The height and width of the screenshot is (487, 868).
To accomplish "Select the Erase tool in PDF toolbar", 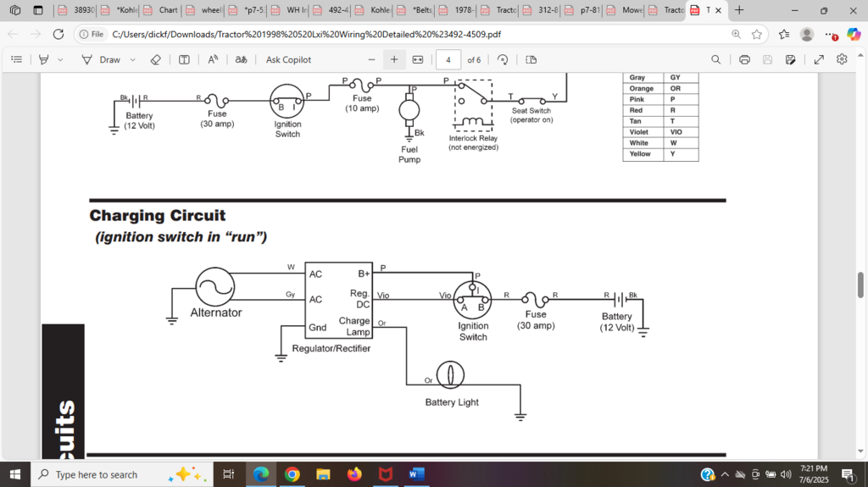I will coord(155,59).
